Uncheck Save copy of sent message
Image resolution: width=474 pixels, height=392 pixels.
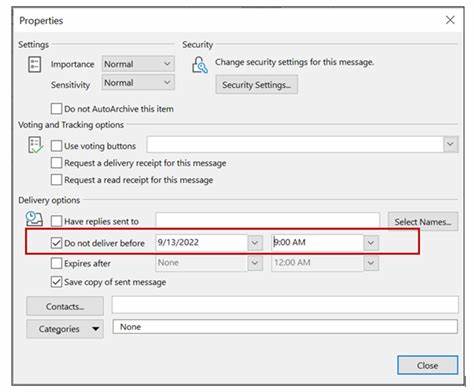pyautogui.click(x=56, y=282)
